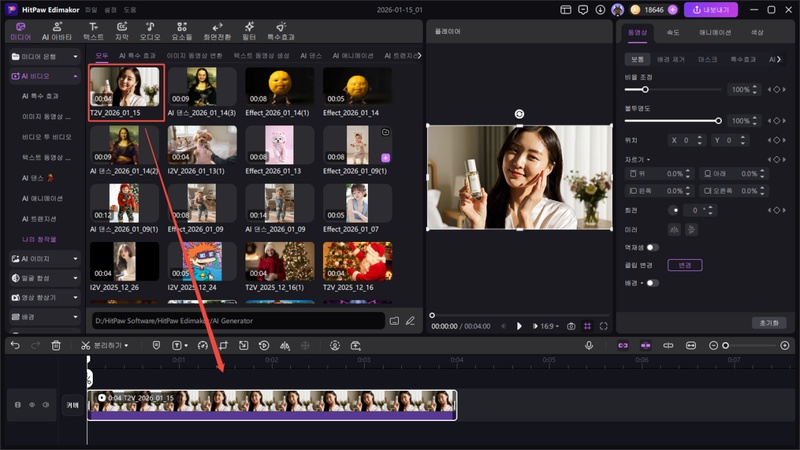Toggle track visibility eye icon
The height and width of the screenshot is (450, 800).
[x=31, y=405]
